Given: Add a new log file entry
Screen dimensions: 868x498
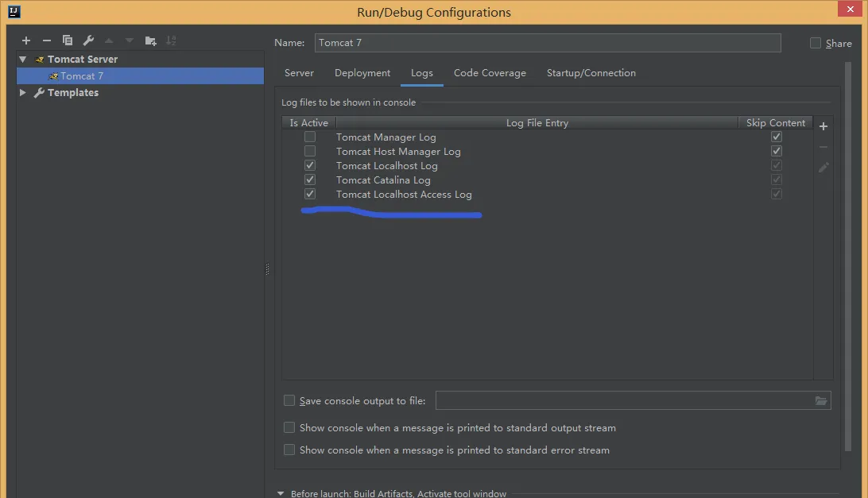Looking at the screenshot, I should (x=823, y=126).
